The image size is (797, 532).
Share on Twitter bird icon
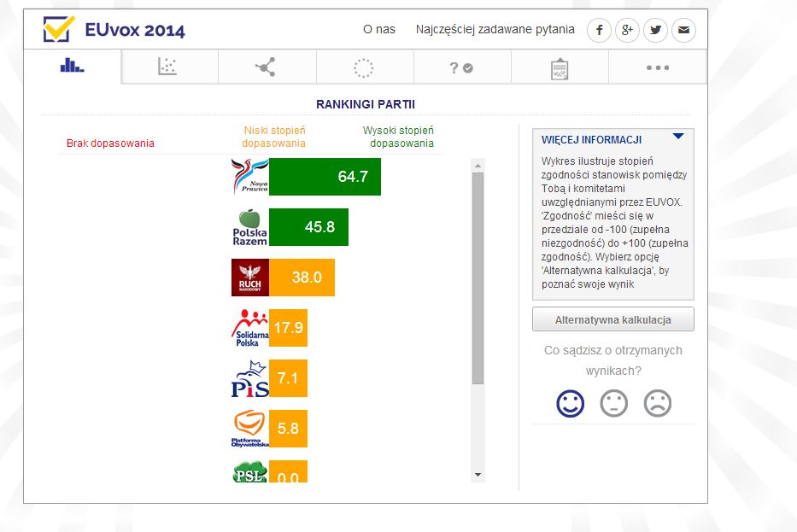(x=656, y=30)
